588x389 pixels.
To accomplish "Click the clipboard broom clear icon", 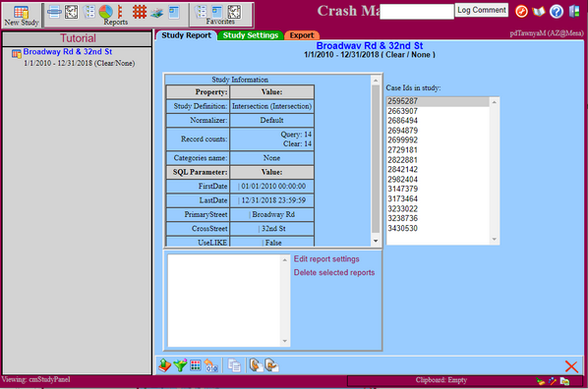I will [541, 381].
